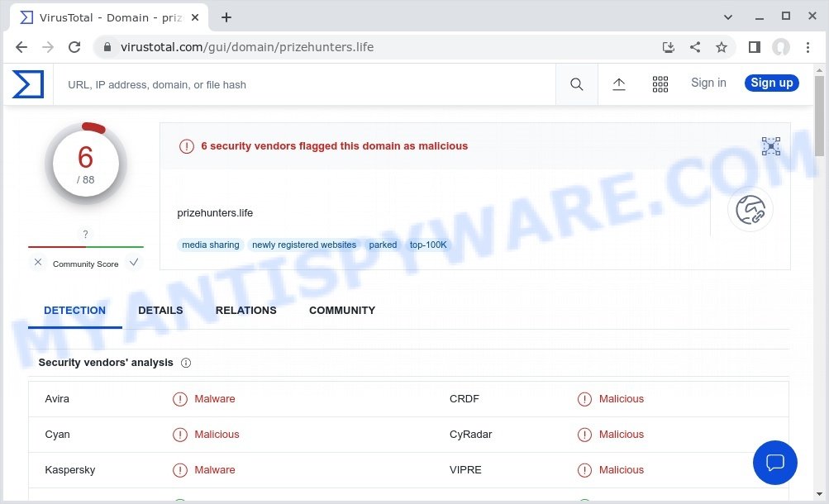Click the Malicious result for Cyan
The width and height of the screenshot is (829, 504).
click(217, 435)
